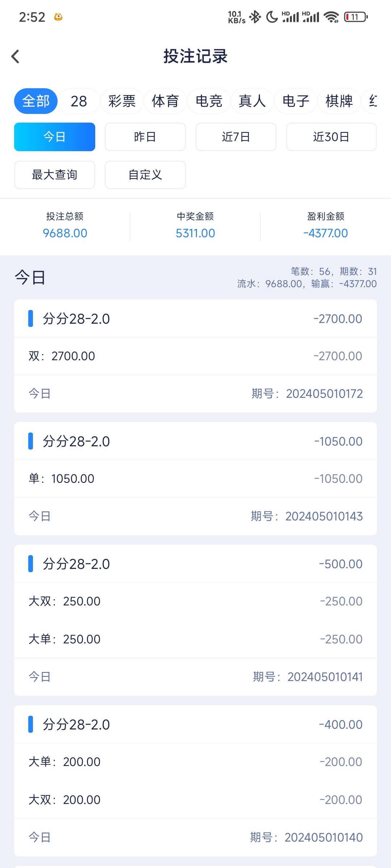
Task: Open the 彩票 category tab
Action: (x=122, y=101)
